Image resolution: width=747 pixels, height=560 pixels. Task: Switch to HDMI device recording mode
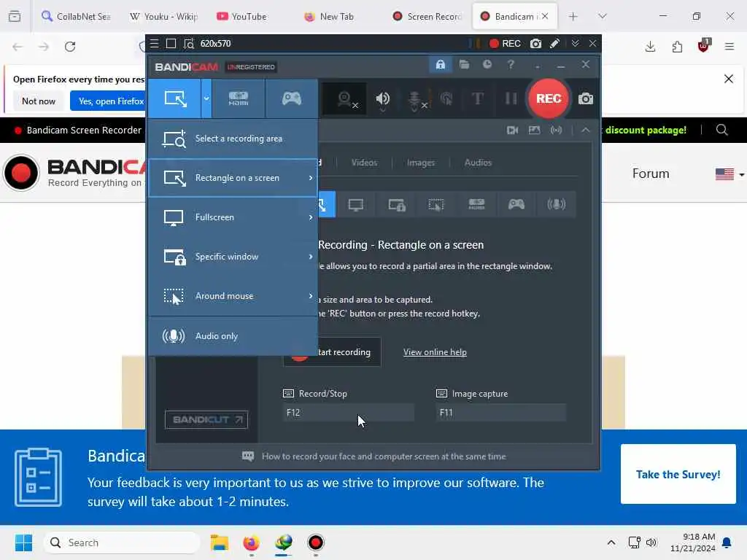coord(239,98)
